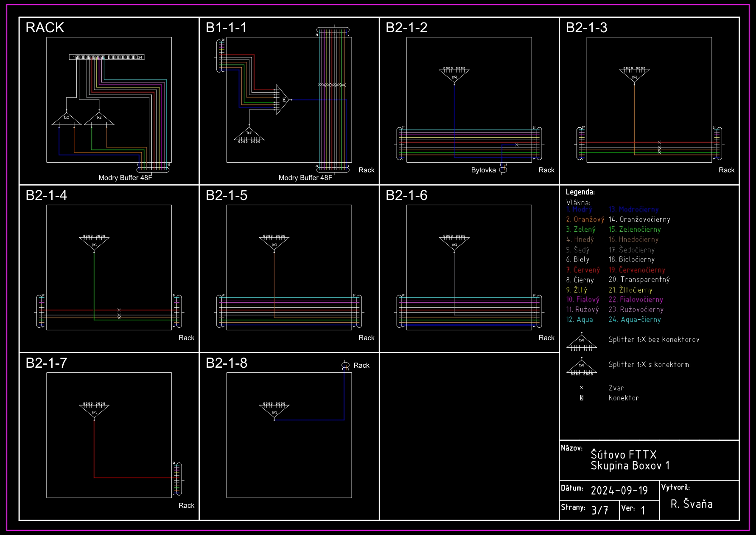Click the left 1x2 splitter in RACK
Screen dimensions: 756x535
66,119
